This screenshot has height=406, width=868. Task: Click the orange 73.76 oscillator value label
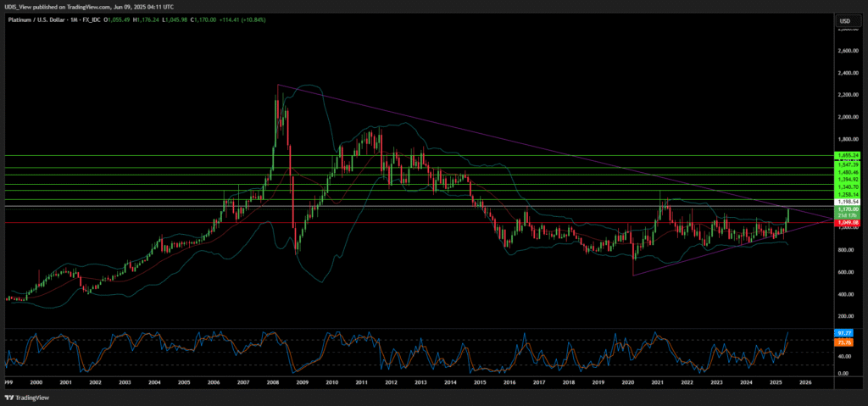[845, 343]
